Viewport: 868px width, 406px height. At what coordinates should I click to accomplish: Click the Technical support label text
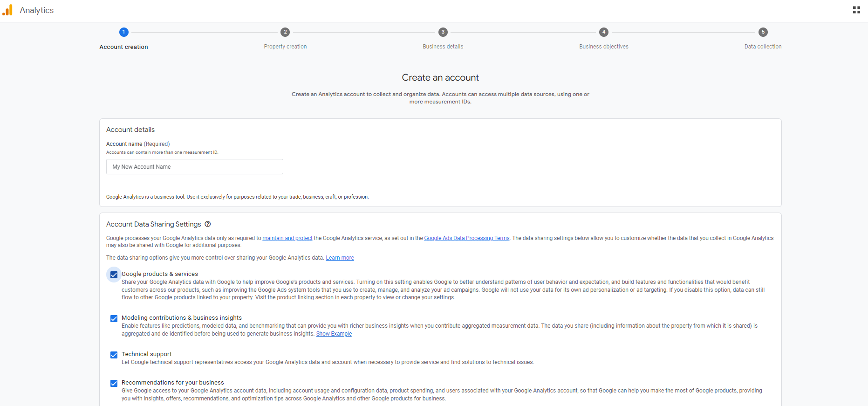point(147,354)
